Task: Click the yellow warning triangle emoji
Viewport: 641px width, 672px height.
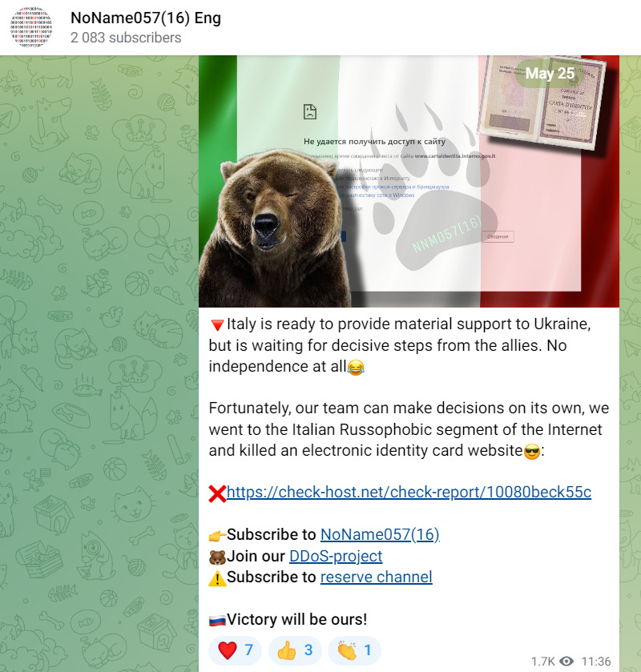Action: tap(217, 578)
